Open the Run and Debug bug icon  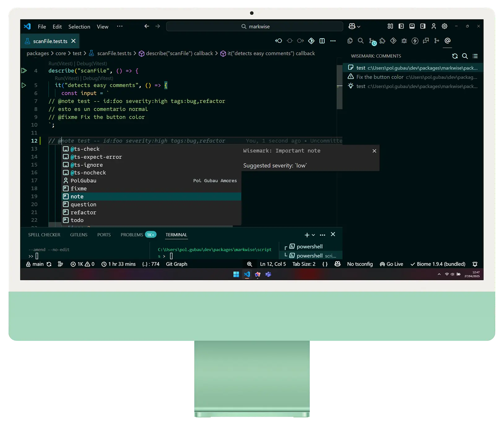pos(404,41)
